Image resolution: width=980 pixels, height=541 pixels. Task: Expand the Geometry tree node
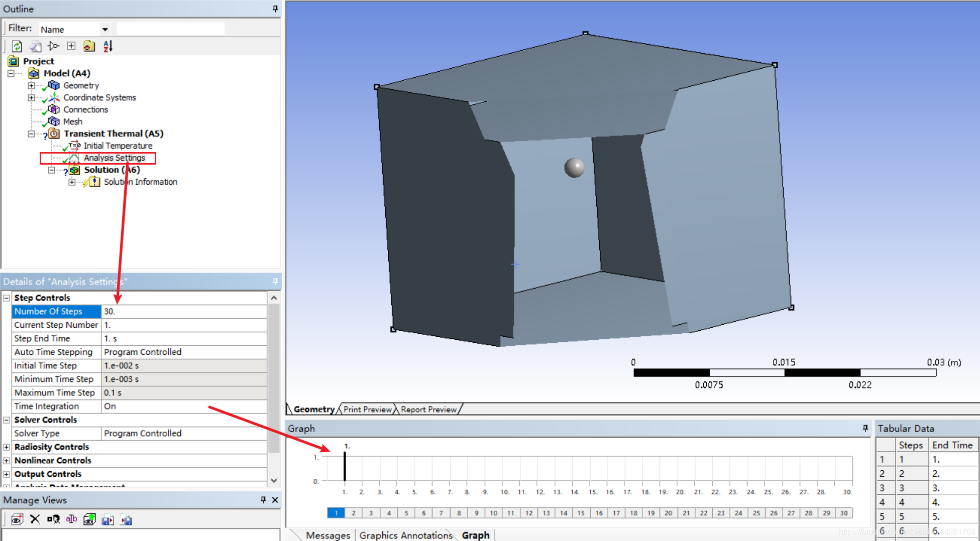tap(31, 85)
